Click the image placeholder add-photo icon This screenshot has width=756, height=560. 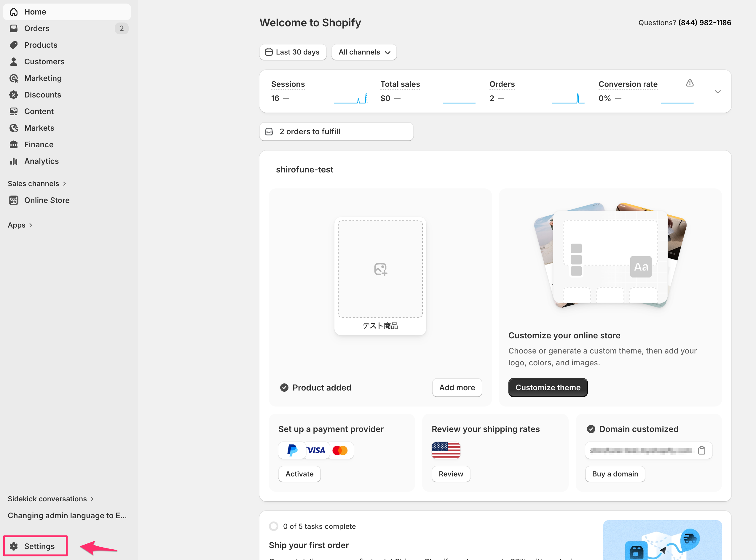pyautogui.click(x=380, y=269)
